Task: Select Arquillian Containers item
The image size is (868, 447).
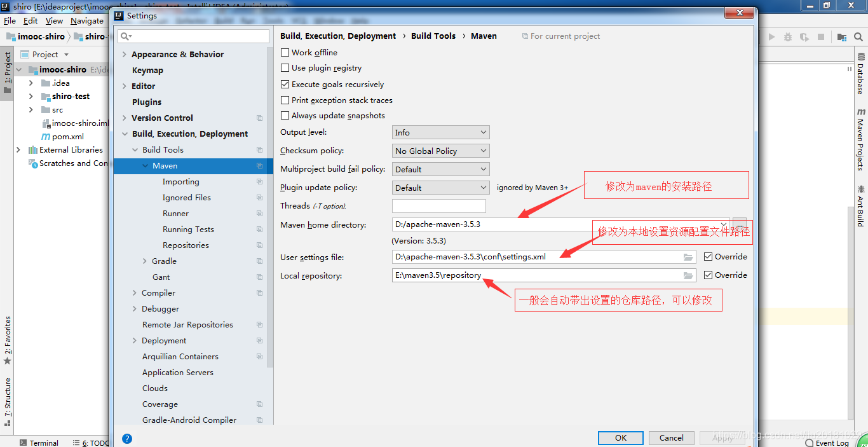Action: (180, 357)
